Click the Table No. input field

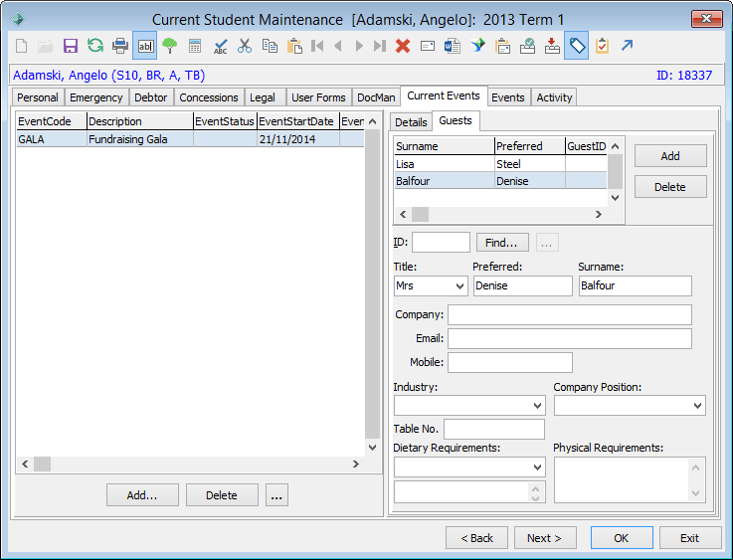pyautogui.click(x=493, y=429)
